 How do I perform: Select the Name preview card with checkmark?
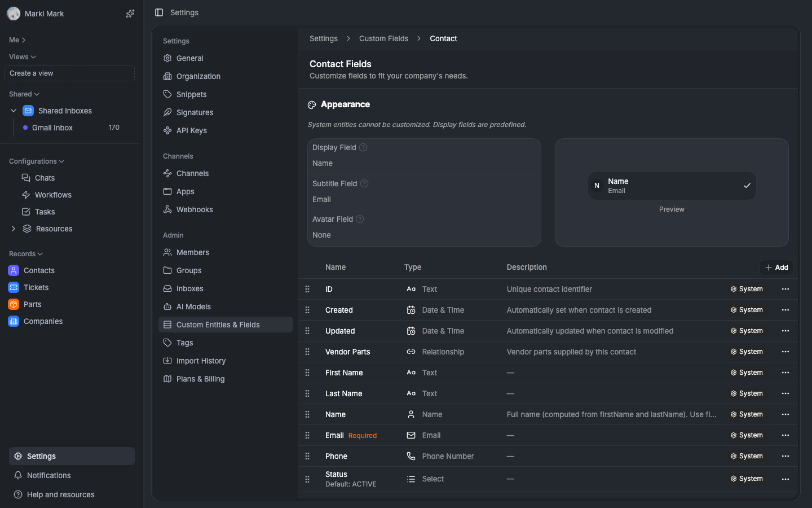pos(672,186)
